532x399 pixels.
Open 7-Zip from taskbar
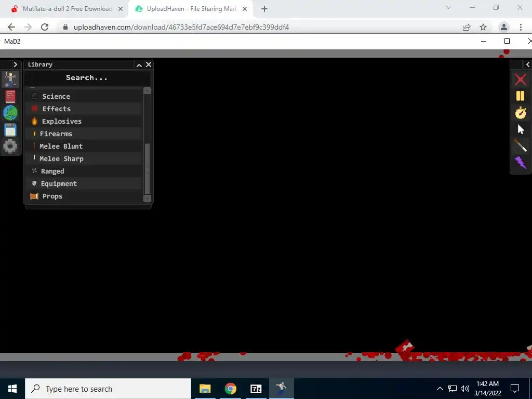(256, 389)
